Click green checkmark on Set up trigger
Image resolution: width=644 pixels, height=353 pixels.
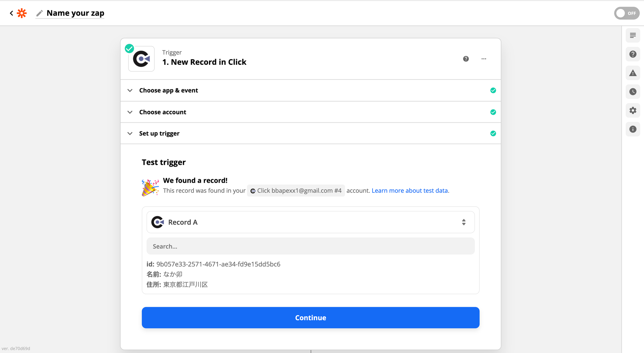tap(493, 133)
